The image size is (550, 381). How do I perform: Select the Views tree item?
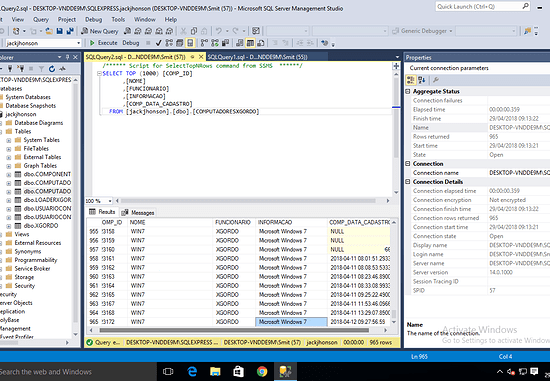[x=22, y=234]
